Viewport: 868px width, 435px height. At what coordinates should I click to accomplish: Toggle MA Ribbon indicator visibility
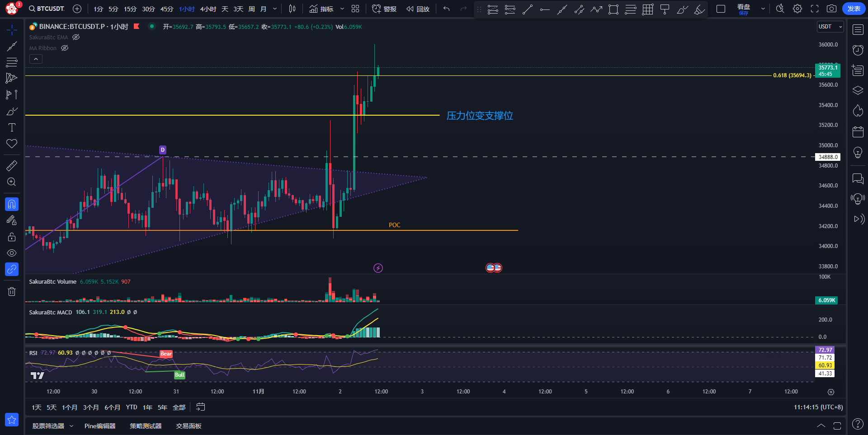click(x=65, y=48)
